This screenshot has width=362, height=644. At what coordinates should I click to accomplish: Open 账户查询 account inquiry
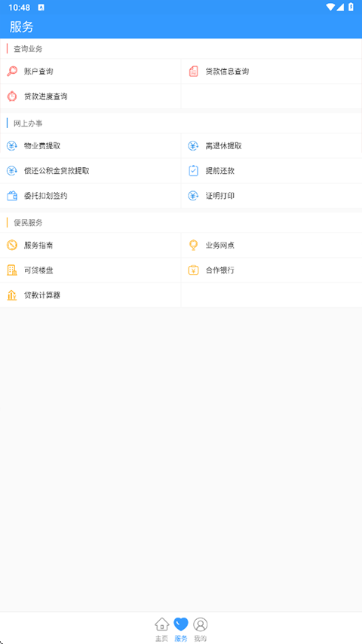tap(90, 72)
